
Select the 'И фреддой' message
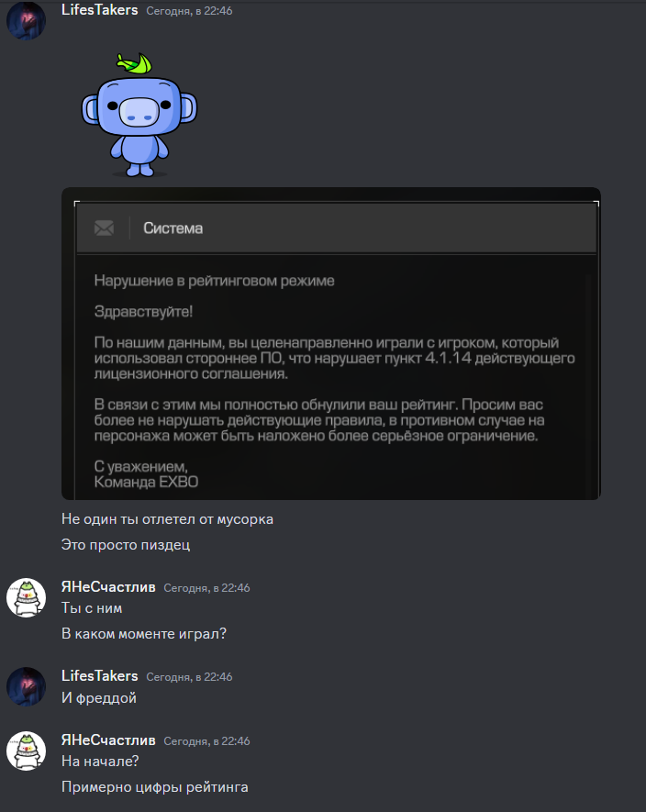(x=99, y=698)
